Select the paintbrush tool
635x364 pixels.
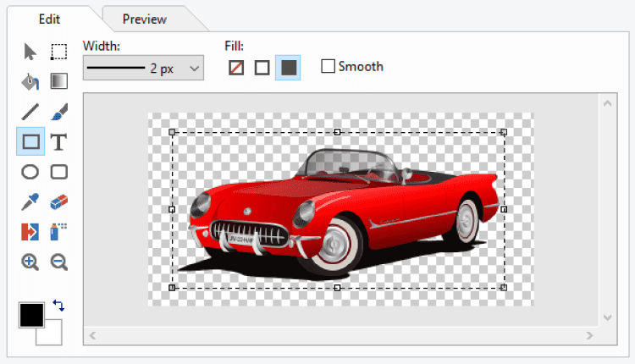pyautogui.click(x=58, y=112)
